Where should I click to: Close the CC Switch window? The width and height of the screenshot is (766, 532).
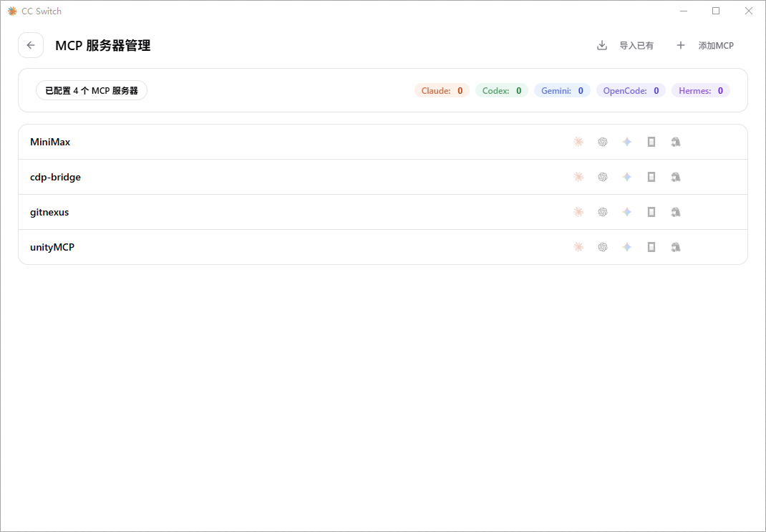point(748,11)
